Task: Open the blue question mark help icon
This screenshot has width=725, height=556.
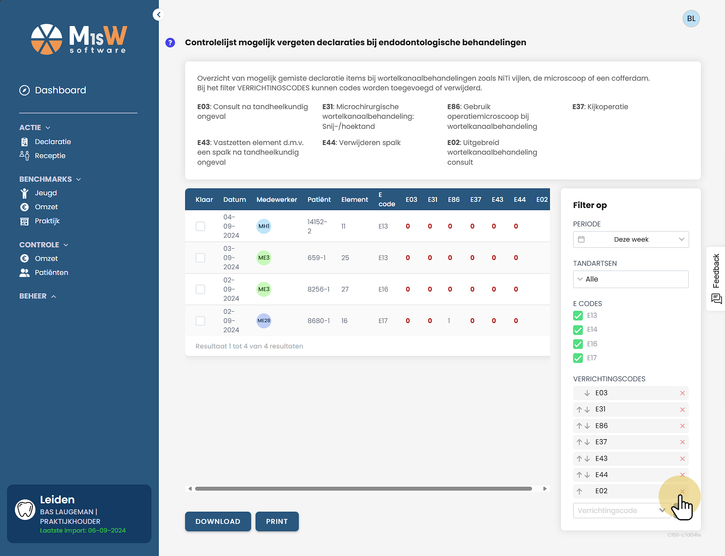Action: click(x=170, y=43)
